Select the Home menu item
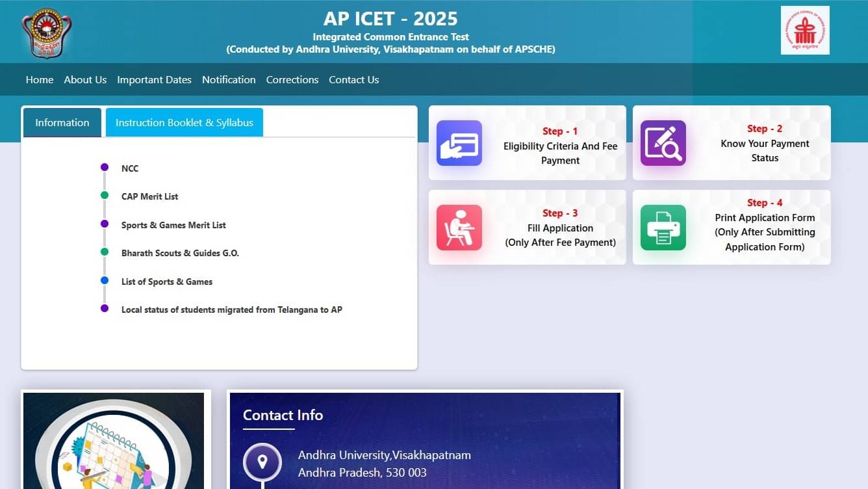 (39, 79)
